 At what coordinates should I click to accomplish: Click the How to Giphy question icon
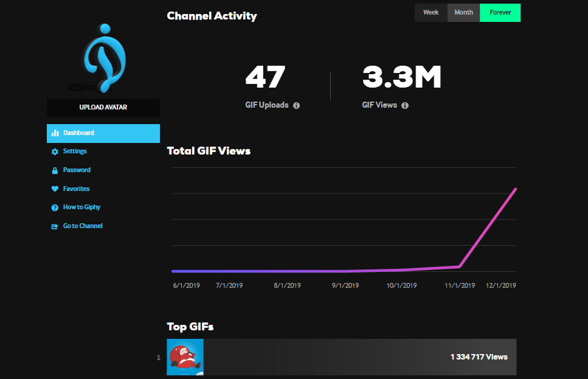[x=55, y=207]
